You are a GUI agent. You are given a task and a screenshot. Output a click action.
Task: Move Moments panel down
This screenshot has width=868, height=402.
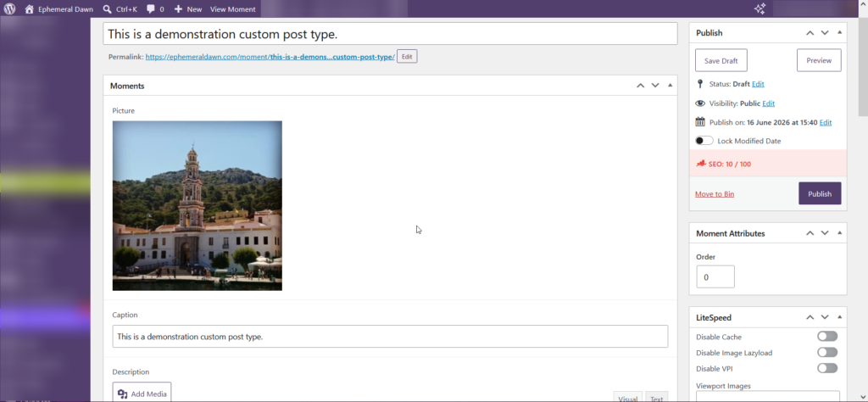[x=655, y=86]
